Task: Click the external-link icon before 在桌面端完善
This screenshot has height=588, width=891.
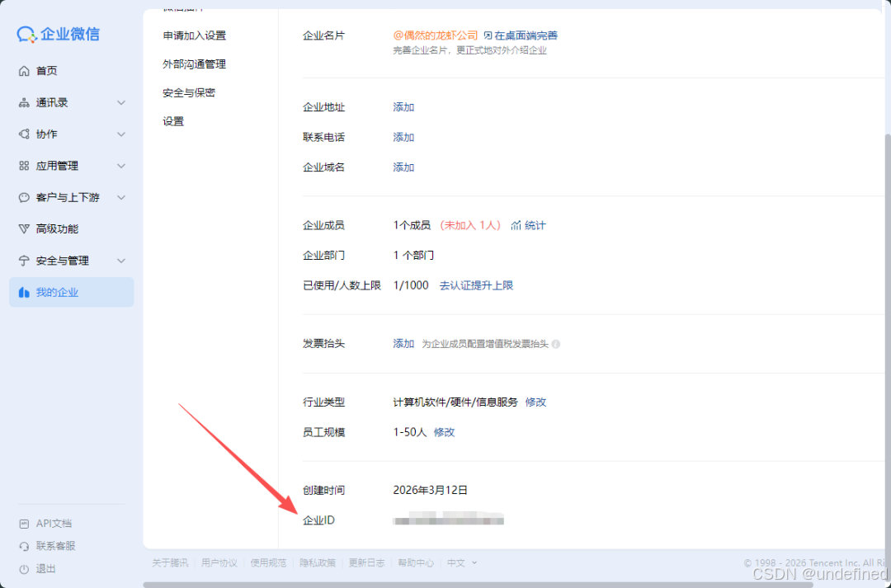Action: (488, 35)
